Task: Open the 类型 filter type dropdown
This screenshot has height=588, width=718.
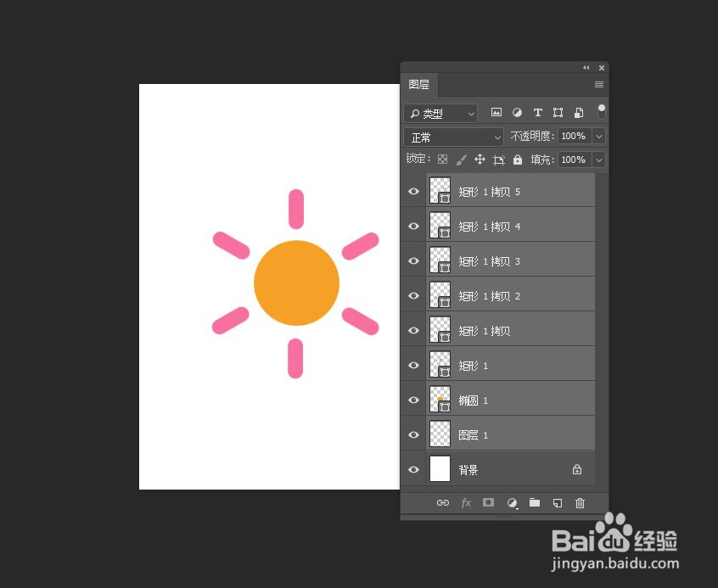Action: (x=440, y=113)
